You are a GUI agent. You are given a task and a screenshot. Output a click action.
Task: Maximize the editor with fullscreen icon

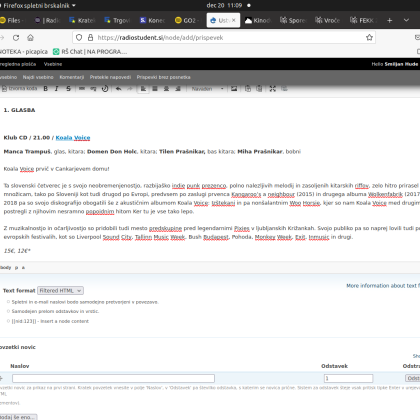[273, 89]
